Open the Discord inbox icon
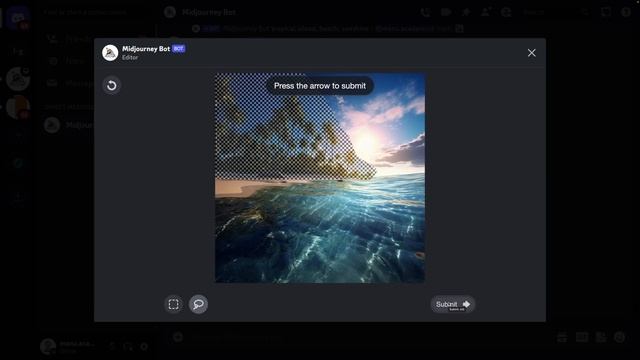This screenshot has height=360, width=640. (x=606, y=12)
